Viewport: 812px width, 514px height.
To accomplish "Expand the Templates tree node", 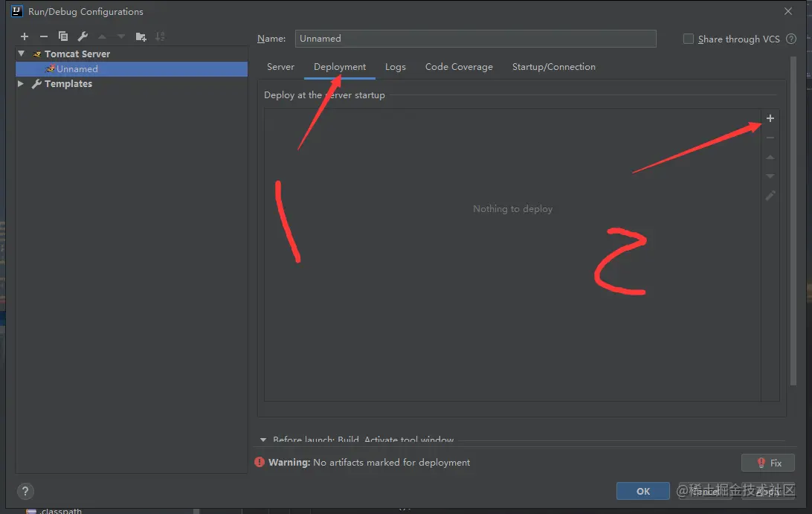I will point(21,83).
